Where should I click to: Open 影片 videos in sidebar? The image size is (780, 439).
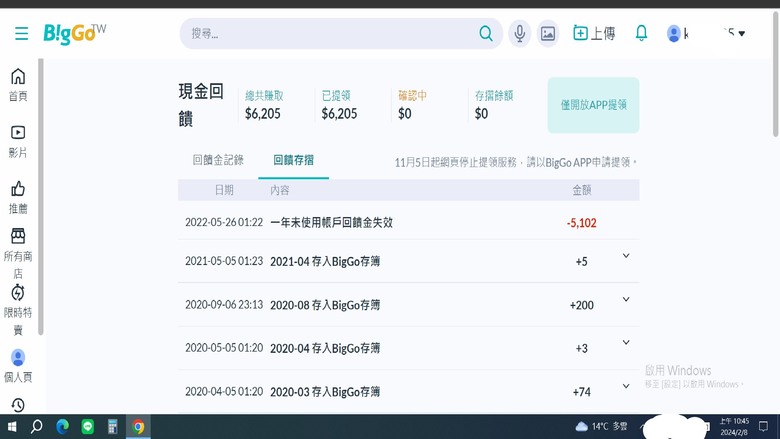point(18,142)
